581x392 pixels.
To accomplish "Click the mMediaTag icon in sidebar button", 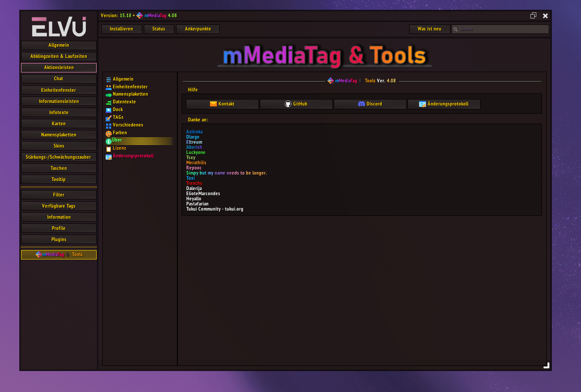I will pyautogui.click(x=39, y=254).
